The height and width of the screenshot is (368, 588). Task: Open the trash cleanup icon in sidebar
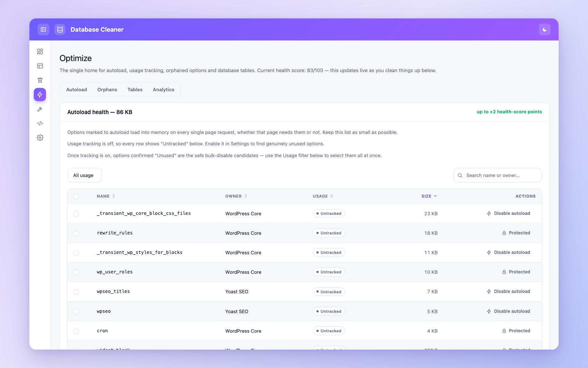40,80
